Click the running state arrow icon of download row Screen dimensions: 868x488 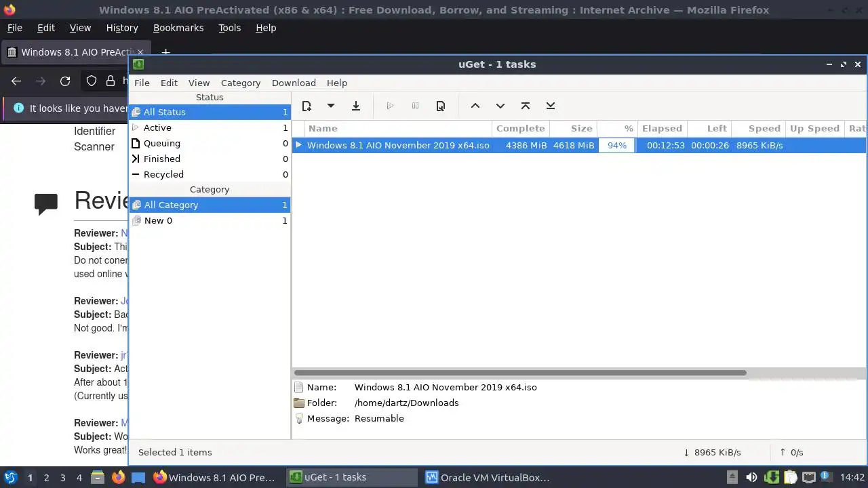pyautogui.click(x=298, y=145)
